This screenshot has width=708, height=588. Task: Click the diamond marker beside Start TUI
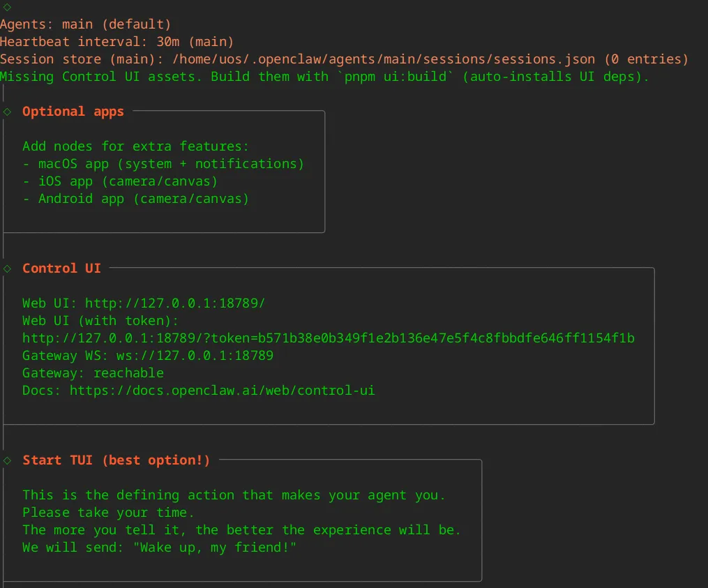(7, 460)
